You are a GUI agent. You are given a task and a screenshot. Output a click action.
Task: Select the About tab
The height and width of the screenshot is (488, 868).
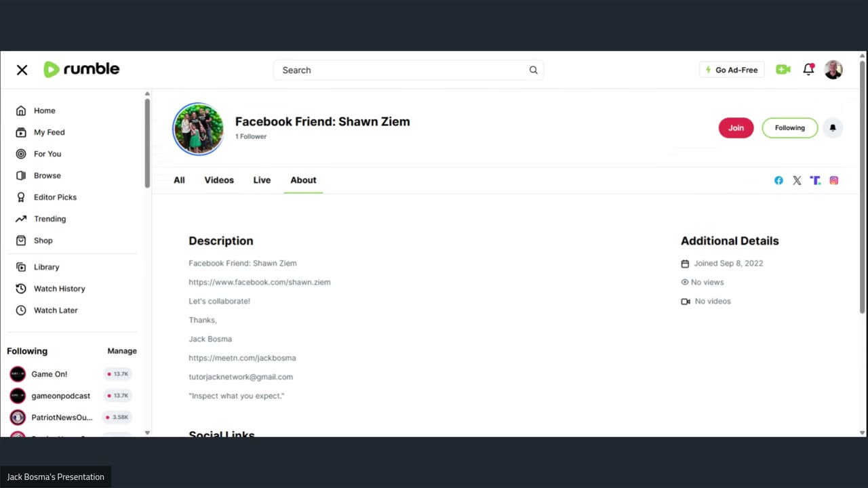click(x=303, y=180)
